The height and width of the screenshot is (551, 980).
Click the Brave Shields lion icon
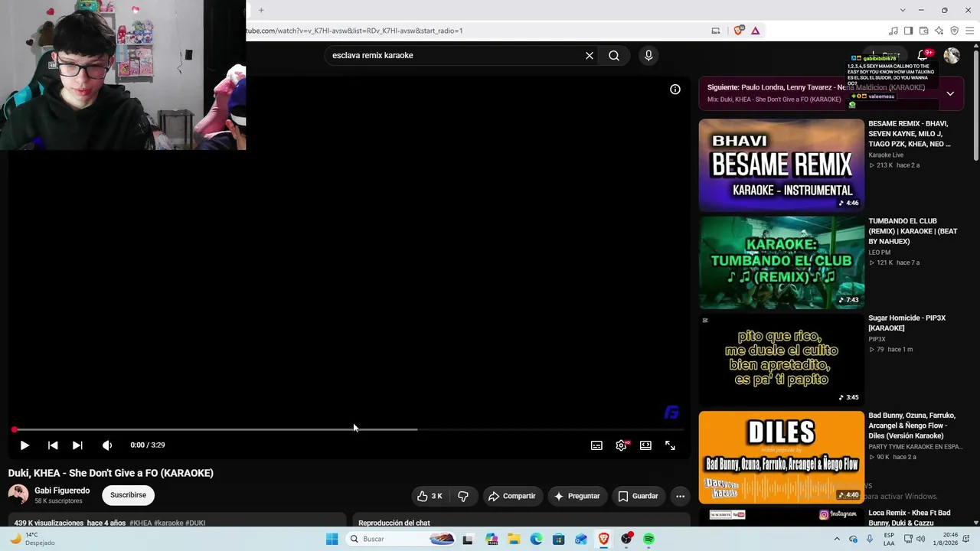pyautogui.click(x=738, y=31)
